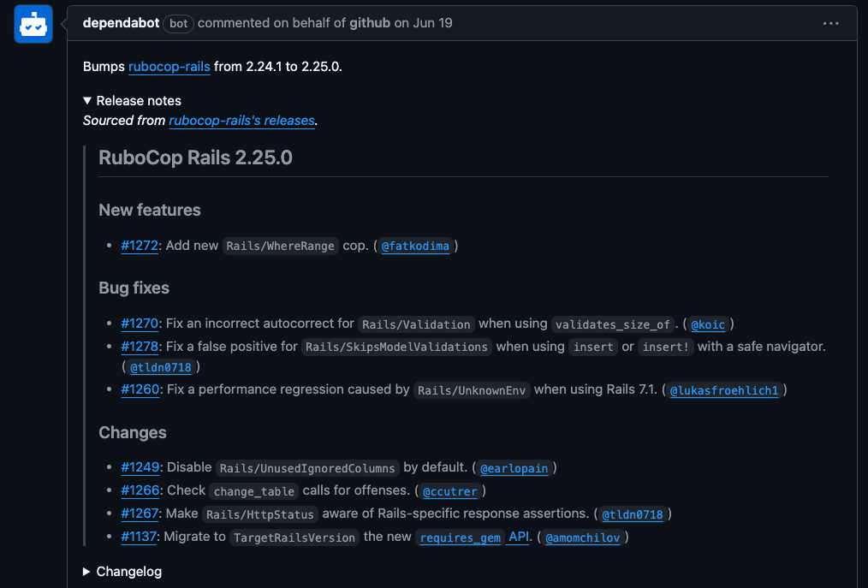Image resolution: width=868 pixels, height=588 pixels.
Task: Click the dependabot avatar icon
Action: 33,24
